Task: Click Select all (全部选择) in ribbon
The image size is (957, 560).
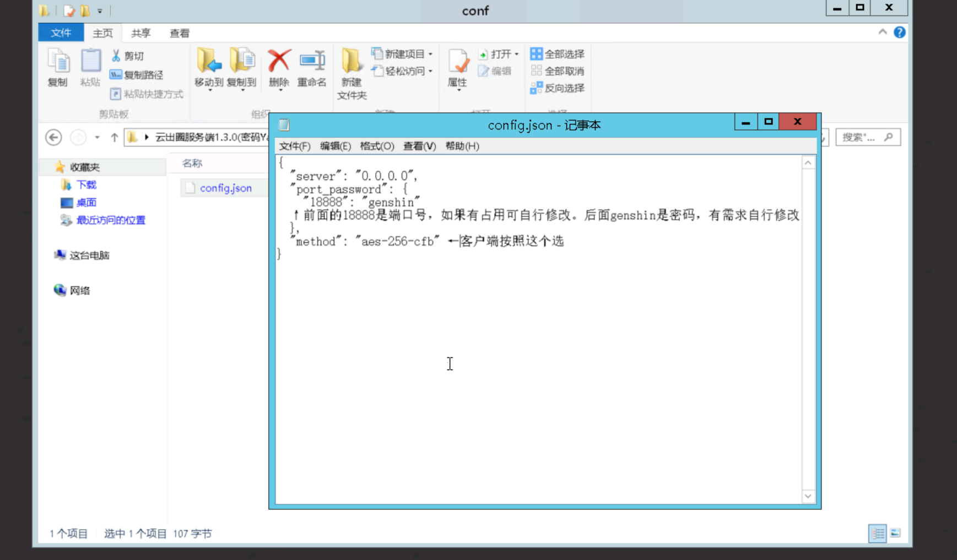Action: point(558,54)
